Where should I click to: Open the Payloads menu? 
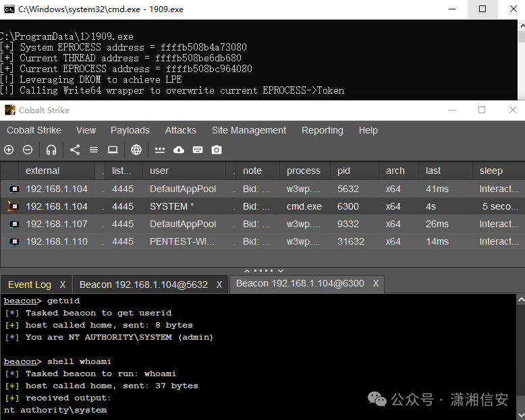click(130, 130)
